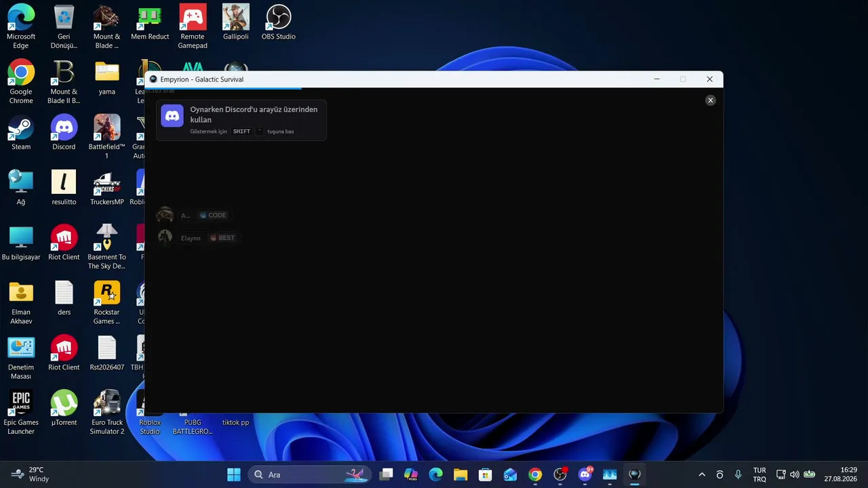Select the Battlefield 1 desktop shortcut
Screen dimensions: 868x488
[x=106, y=136]
